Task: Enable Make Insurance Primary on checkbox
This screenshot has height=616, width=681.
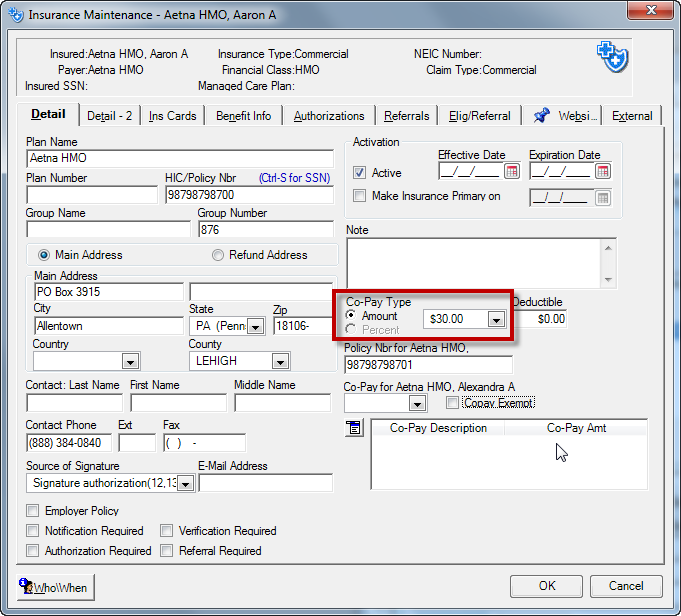Action: coord(359,195)
